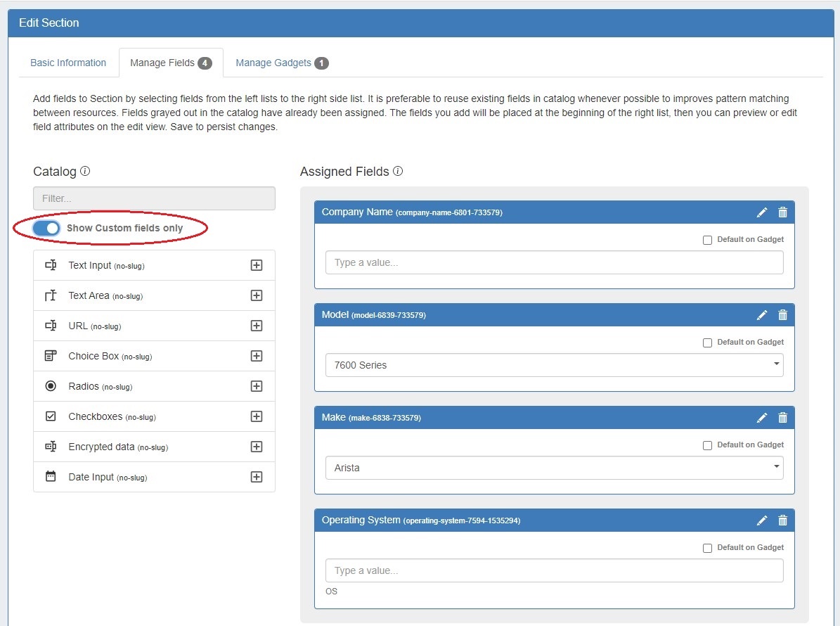This screenshot has height=626, width=840.
Task: Check Default on Gadget for Company Name
Action: 707,240
